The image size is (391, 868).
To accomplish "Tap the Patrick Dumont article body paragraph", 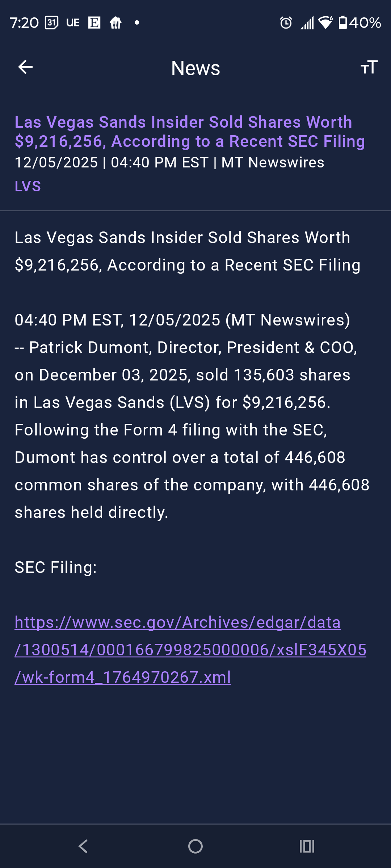I will click(x=192, y=416).
